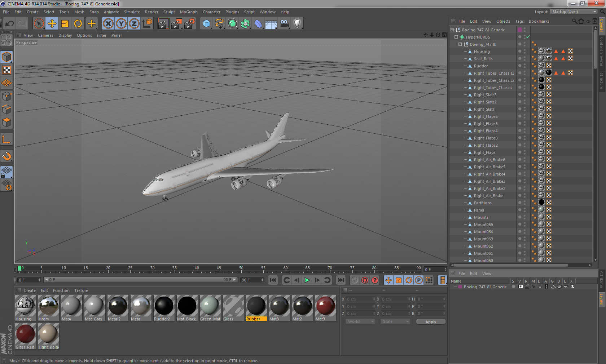Switch to the Content Browser tab
The height and width of the screenshot is (364, 606).
tap(602, 51)
